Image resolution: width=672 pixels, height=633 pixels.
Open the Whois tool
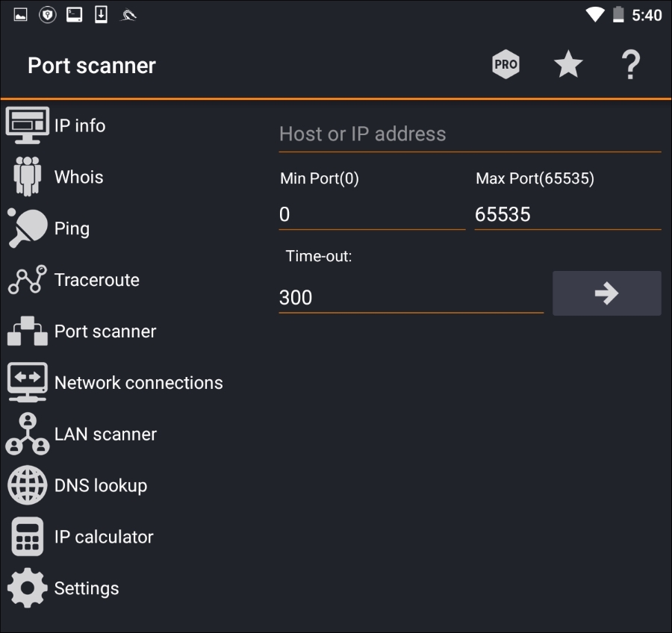[x=78, y=177]
